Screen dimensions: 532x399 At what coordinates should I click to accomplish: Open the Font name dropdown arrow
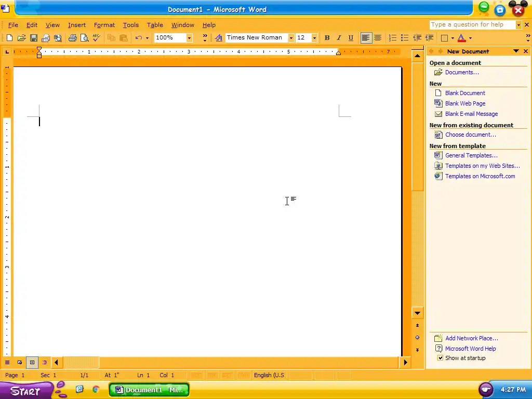click(x=291, y=38)
